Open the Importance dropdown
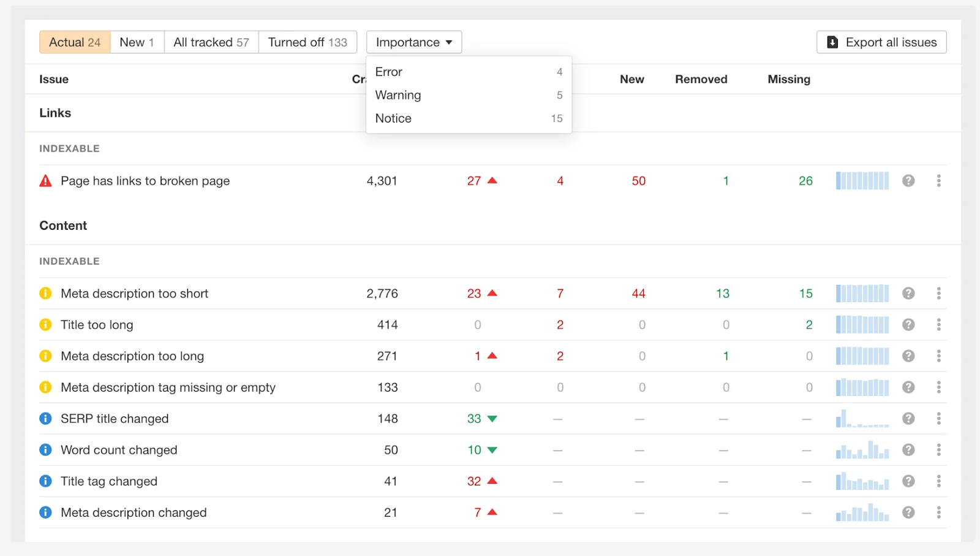 tap(413, 42)
